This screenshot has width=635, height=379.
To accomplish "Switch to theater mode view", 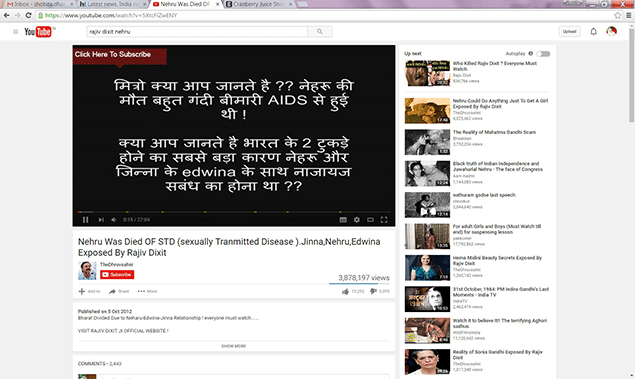I will pyautogui.click(x=370, y=219).
